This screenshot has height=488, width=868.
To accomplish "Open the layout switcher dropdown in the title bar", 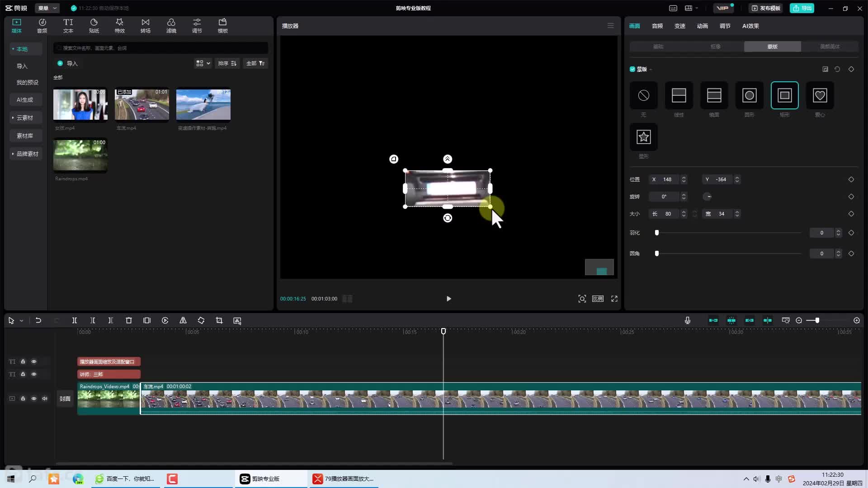I will [x=691, y=8].
